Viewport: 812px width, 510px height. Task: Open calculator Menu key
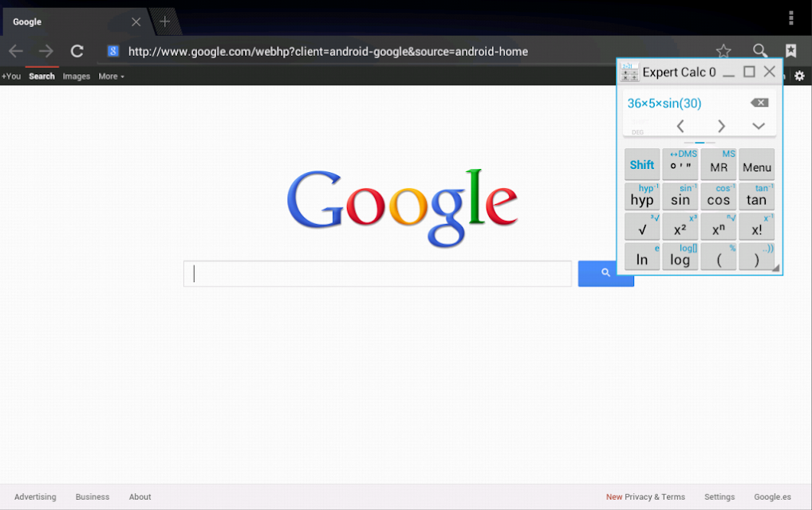[x=757, y=164]
